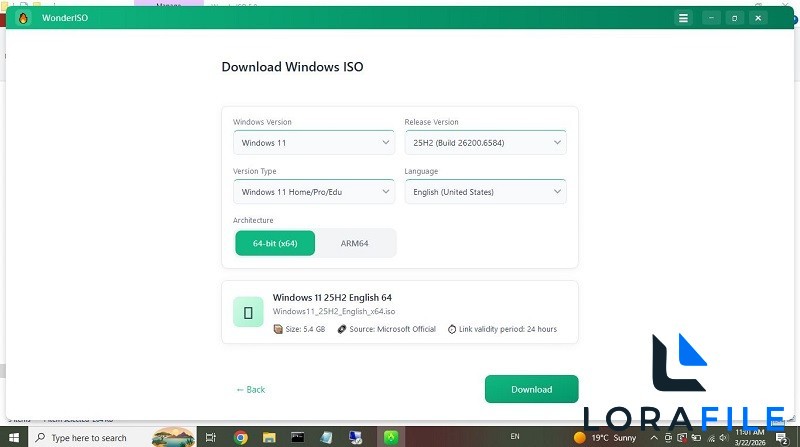The width and height of the screenshot is (800, 447).
Task: Select ARM64 architecture
Action: pyautogui.click(x=355, y=243)
